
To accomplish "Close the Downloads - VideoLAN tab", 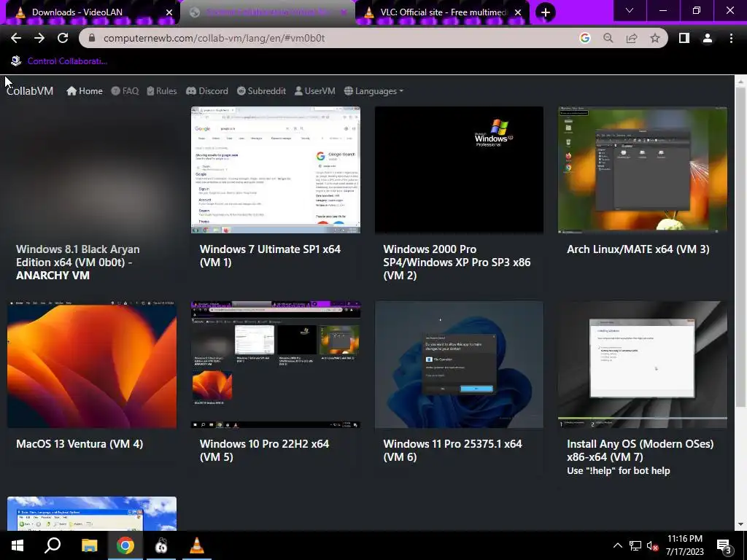I will (x=169, y=12).
